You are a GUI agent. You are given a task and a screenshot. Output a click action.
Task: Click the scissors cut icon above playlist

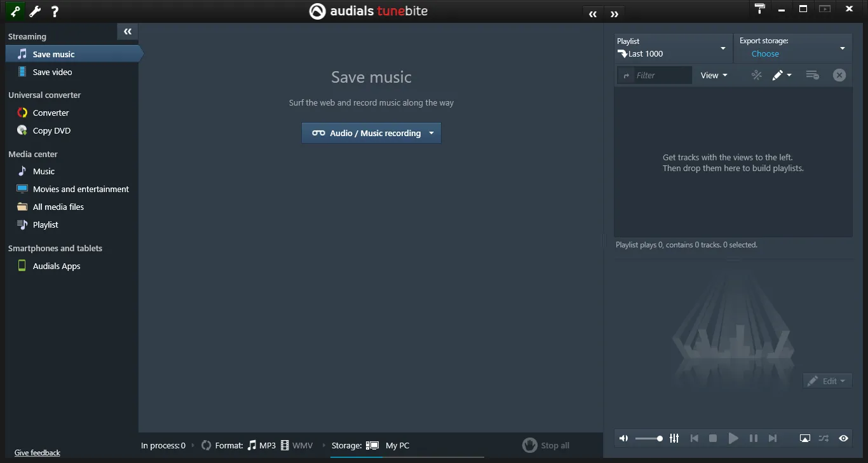(x=756, y=75)
